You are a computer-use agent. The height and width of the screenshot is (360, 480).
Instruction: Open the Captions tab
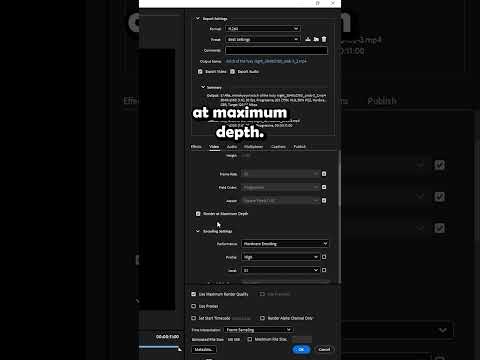point(278,147)
